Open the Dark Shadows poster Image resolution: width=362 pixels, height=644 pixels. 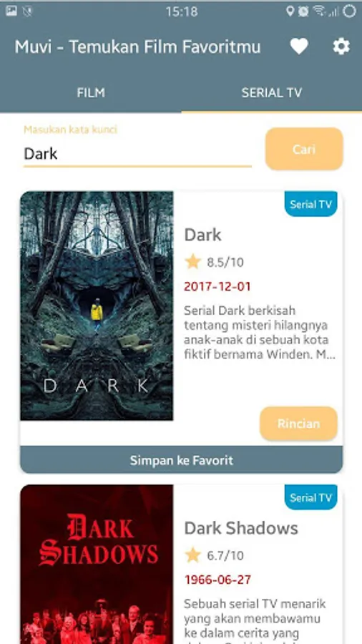[97, 565]
